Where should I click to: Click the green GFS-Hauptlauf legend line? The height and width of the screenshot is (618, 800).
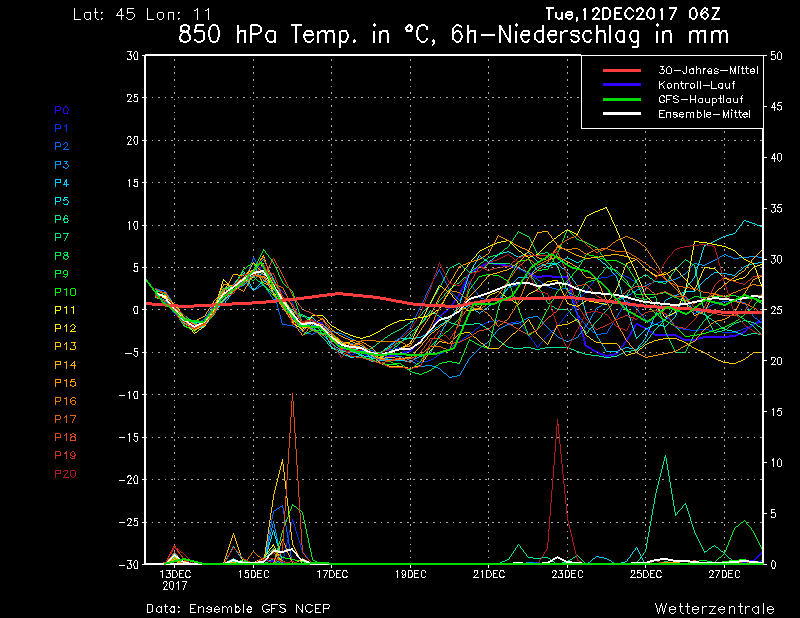[622, 100]
